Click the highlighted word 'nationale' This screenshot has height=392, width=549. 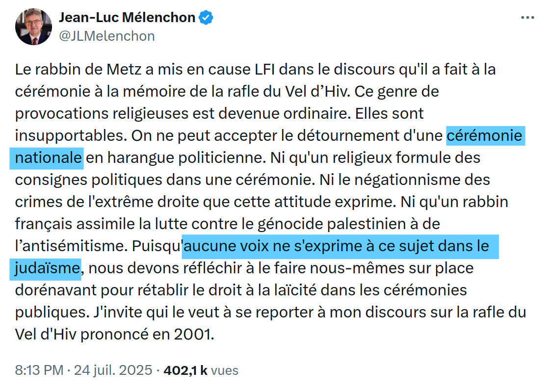pyautogui.click(x=48, y=158)
